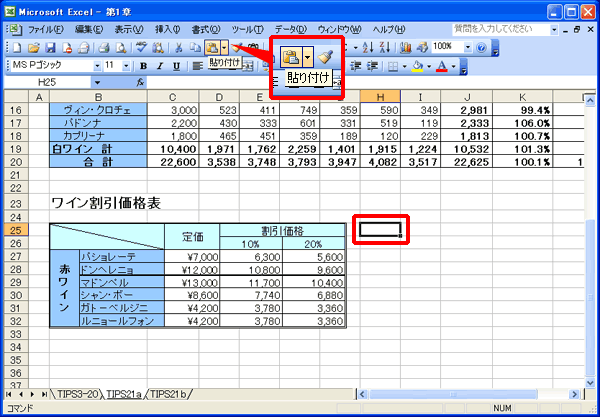
Task: Toggle Italic formatting
Action: (160, 67)
